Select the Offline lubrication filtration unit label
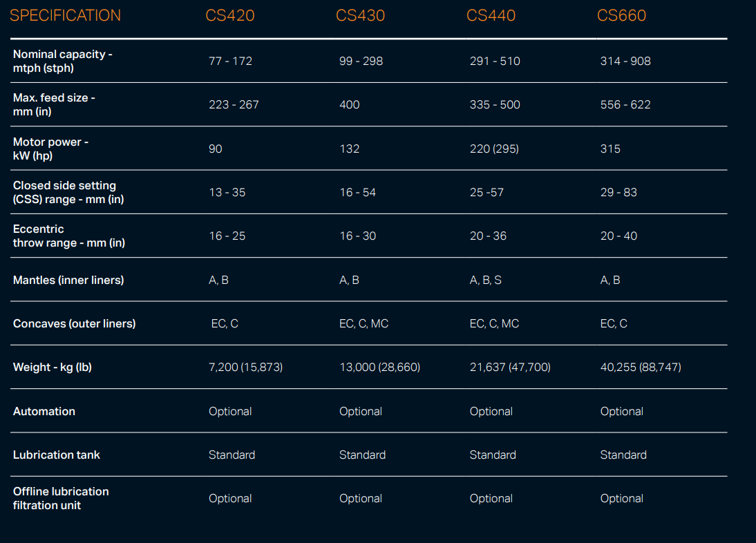756x543 pixels. [61, 498]
